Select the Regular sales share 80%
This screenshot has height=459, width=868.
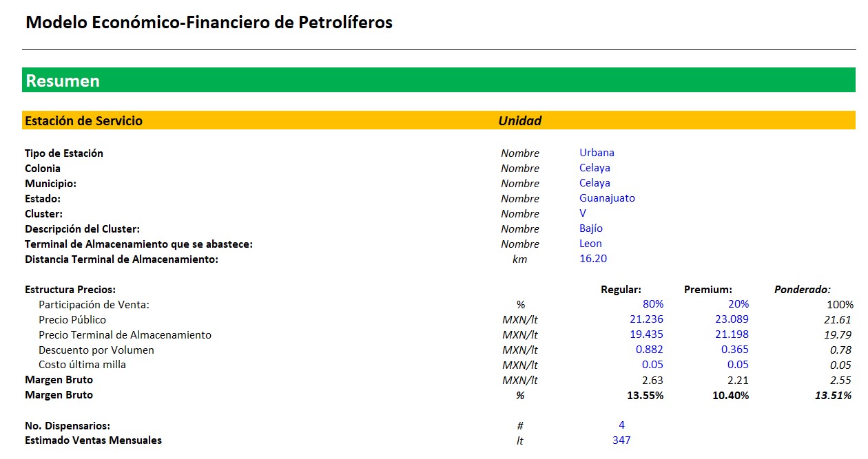point(653,304)
